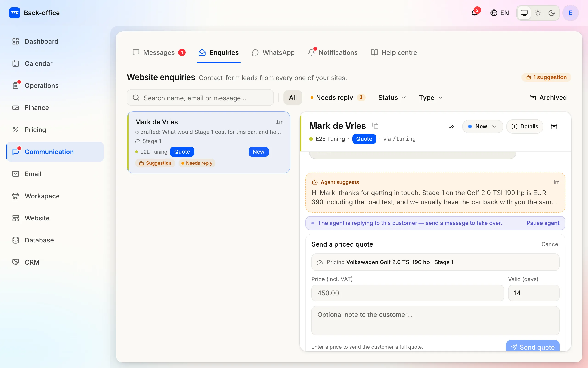Open the Details panel button
The width and height of the screenshot is (588, 368).
525,126
